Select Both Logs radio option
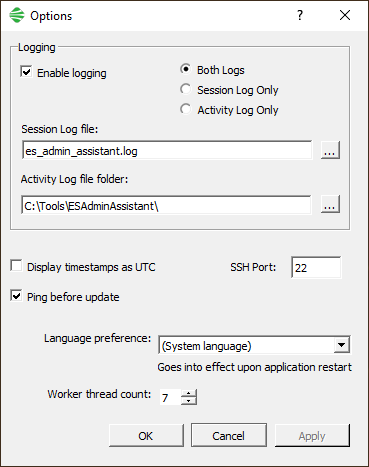Image resolution: width=369 pixels, height=467 pixels. pyautogui.click(x=186, y=69)
